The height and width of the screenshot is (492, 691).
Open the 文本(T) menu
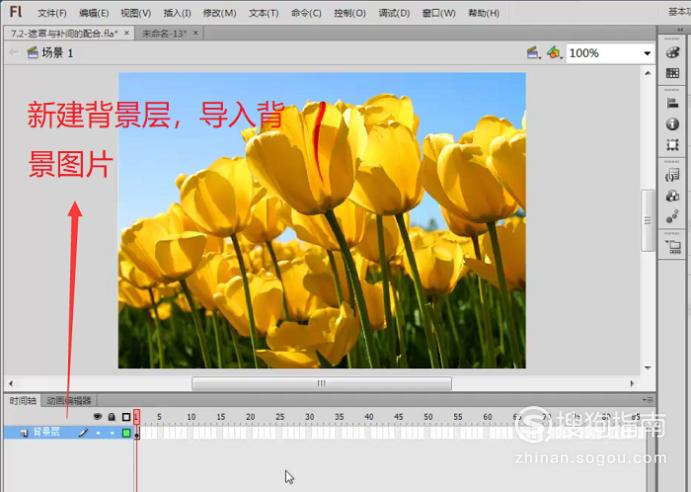pos(264,13)
